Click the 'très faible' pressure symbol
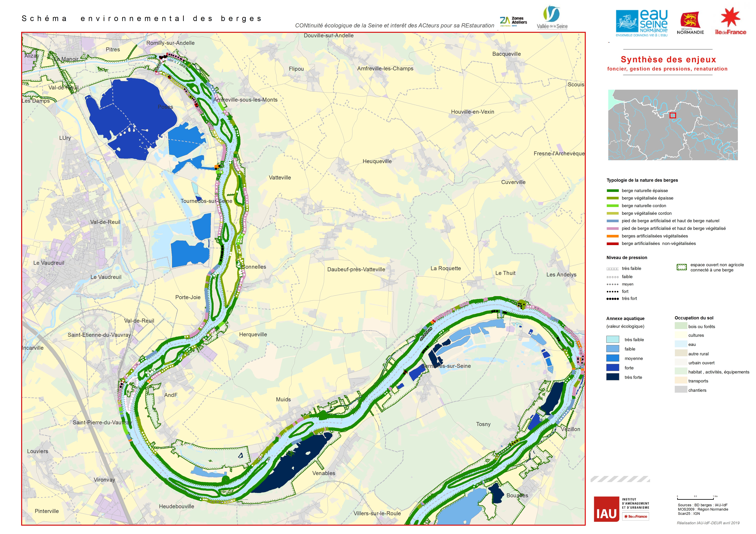This screenshot has width=756, height=534. [612, 269]
